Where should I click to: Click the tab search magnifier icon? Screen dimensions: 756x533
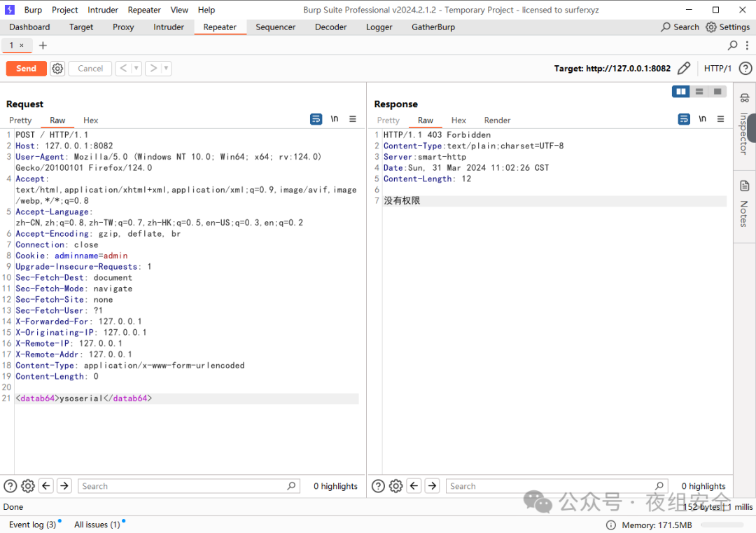pyautogui.click(x=733, y=46)
